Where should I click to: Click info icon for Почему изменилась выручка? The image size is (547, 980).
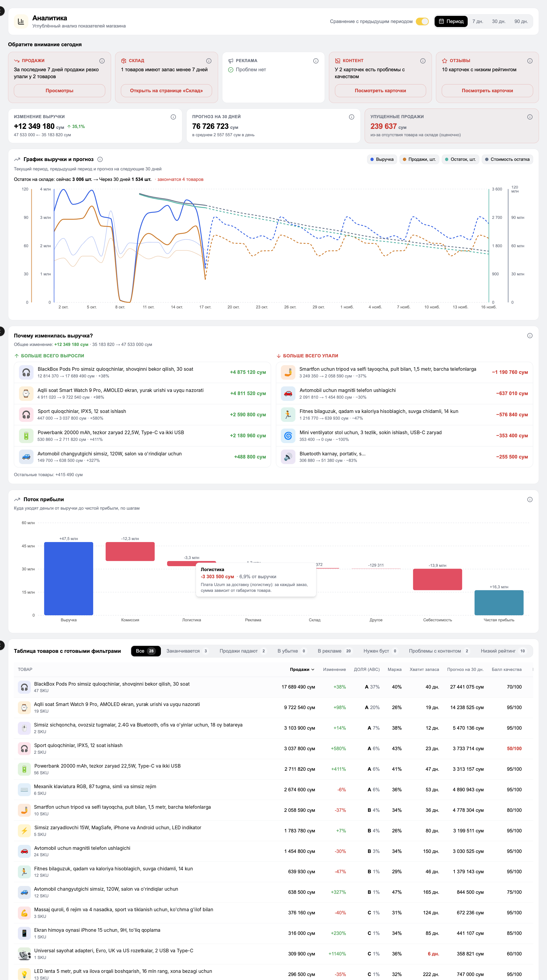(x=530, y=335)
